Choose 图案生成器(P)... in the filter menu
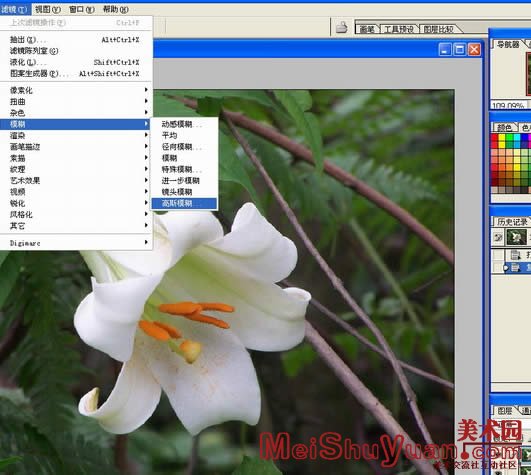 76,73
